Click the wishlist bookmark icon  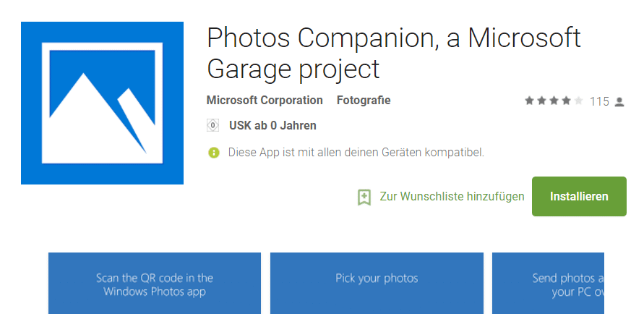pyautogui.click(x=364, y=197)
